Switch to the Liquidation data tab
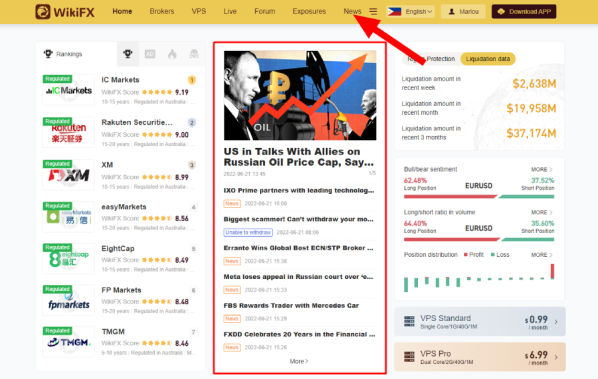 pos(488,59)
